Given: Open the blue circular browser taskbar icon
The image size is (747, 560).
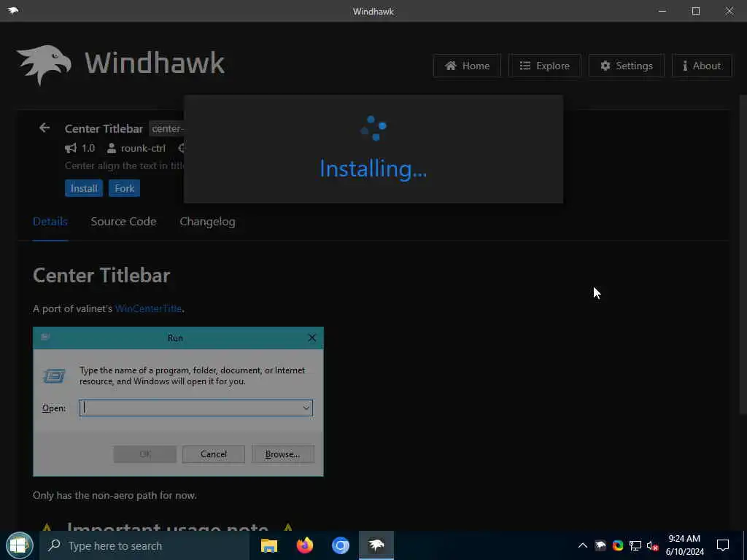Looking at the screenshot, I should [341, 545].
